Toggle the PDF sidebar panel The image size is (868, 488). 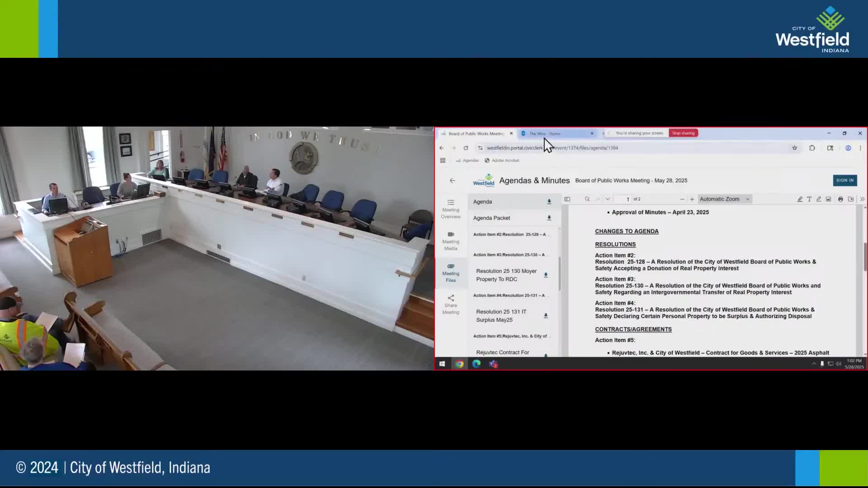coord(567,199)
